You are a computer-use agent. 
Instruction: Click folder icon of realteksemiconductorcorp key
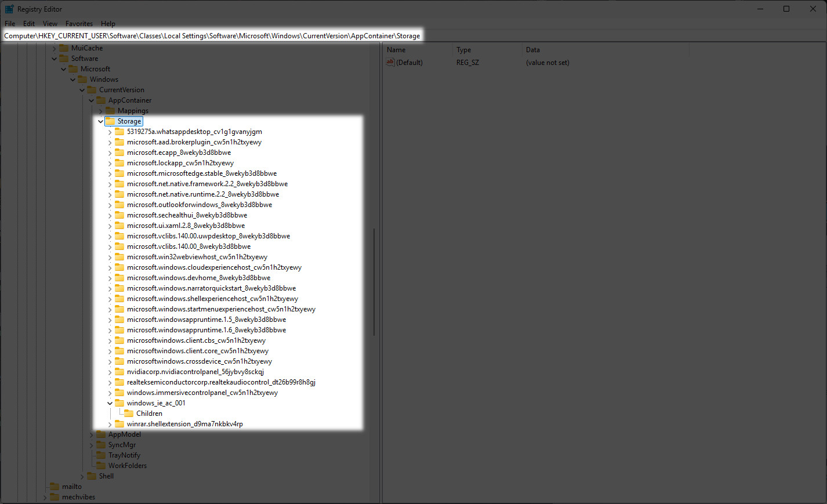pos(119,382)
